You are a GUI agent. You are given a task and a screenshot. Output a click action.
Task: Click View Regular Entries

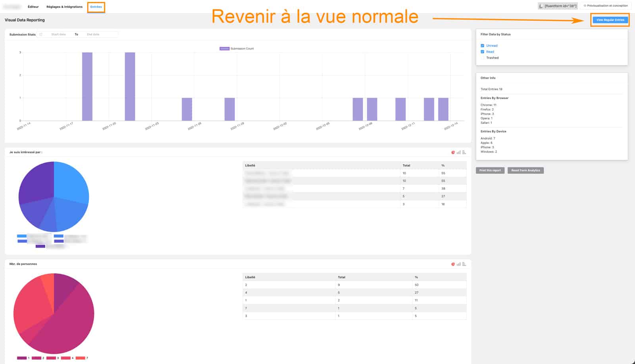610,19
